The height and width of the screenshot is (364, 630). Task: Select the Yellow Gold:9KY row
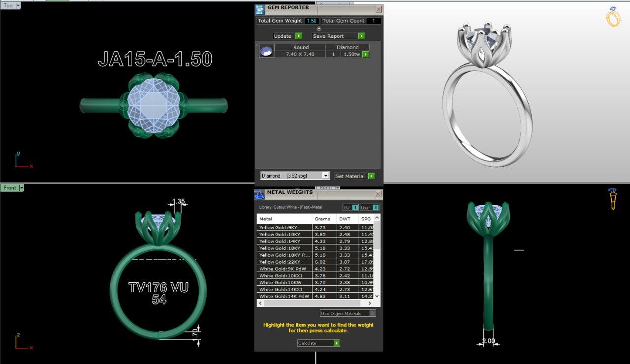click(315, 228)
